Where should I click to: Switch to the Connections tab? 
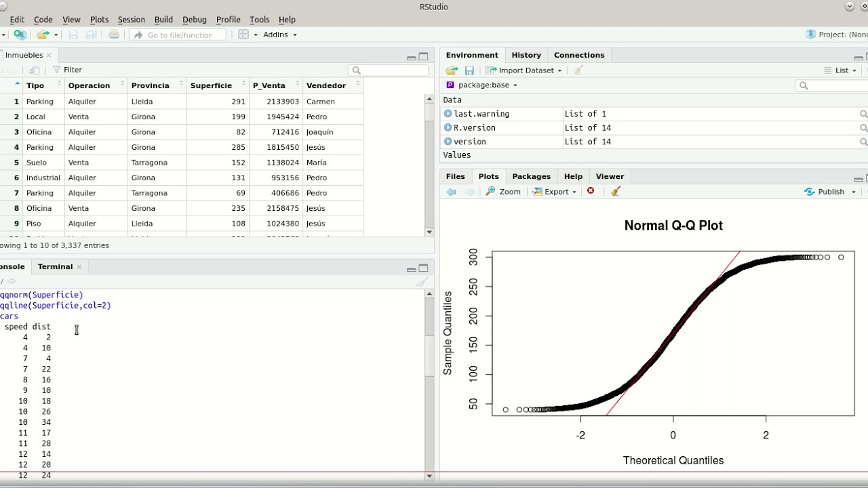click(579, 56)
